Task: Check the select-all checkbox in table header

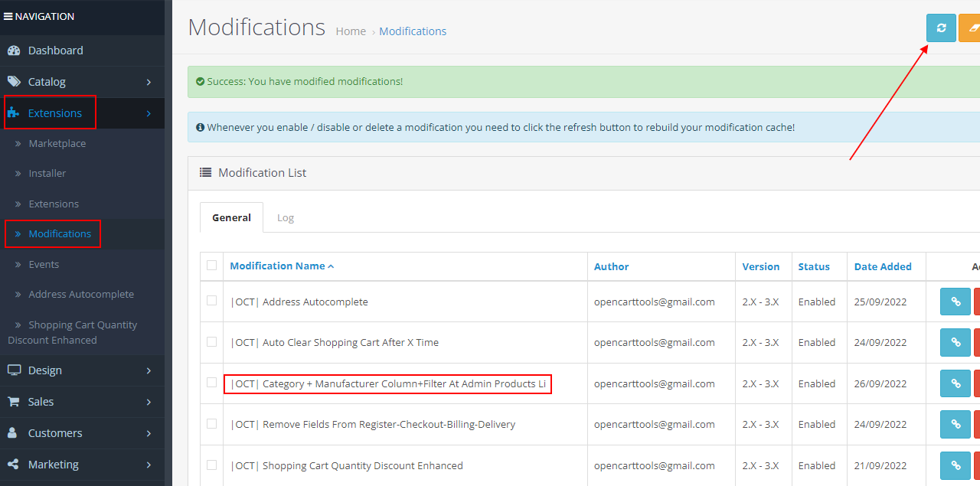Action: tap(211, 266)
